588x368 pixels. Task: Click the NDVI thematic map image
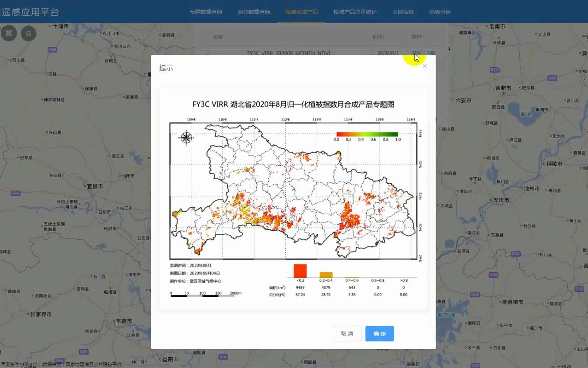pyautogui.click(x=293, y=199)
